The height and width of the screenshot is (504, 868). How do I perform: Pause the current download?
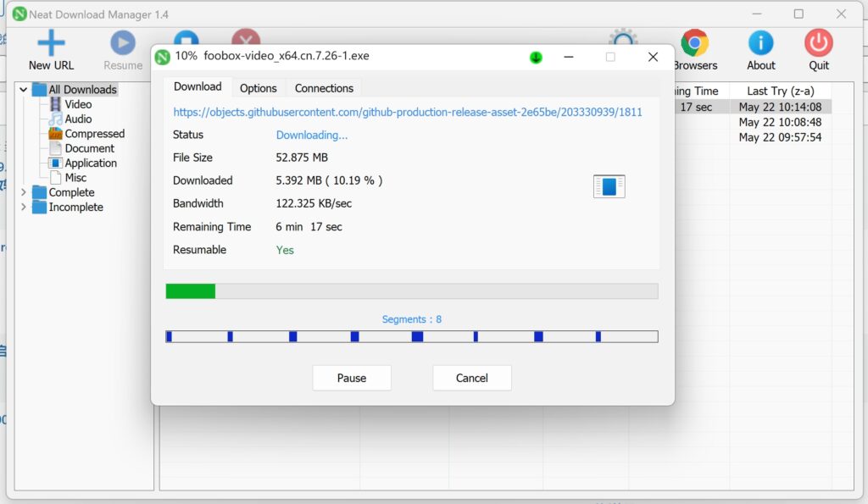click(x=352, y=378)
